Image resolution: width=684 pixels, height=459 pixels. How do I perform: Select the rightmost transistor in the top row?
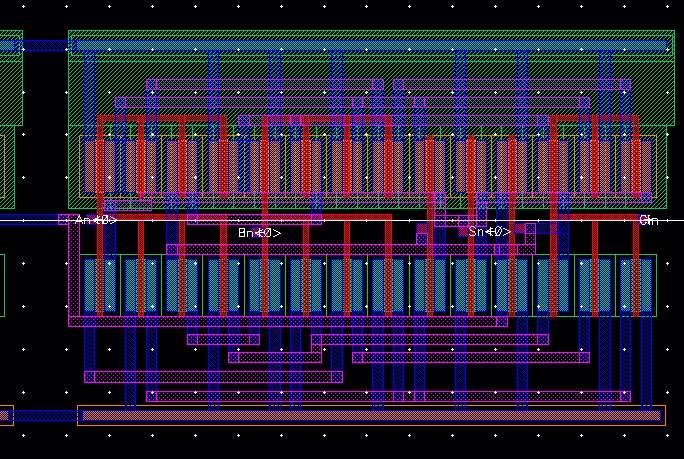(x=634, y=164)
